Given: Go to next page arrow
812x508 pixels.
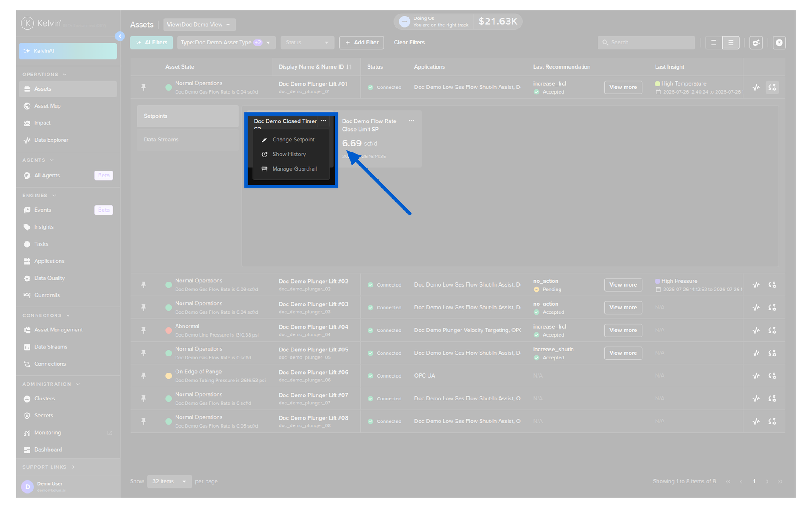Looking at the screenshot, I should pyautogui.click(x=767, y=481).
